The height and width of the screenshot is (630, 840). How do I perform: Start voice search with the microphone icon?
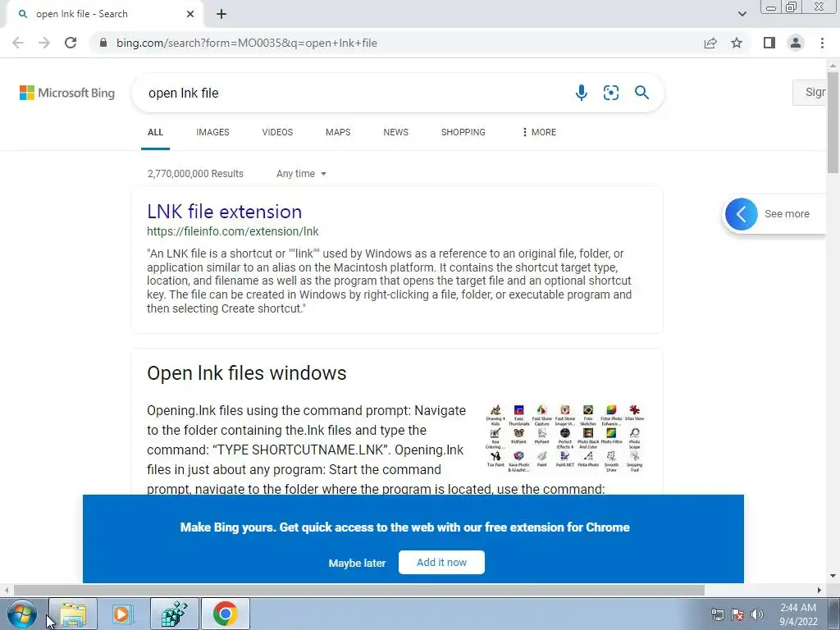[582, 93]
